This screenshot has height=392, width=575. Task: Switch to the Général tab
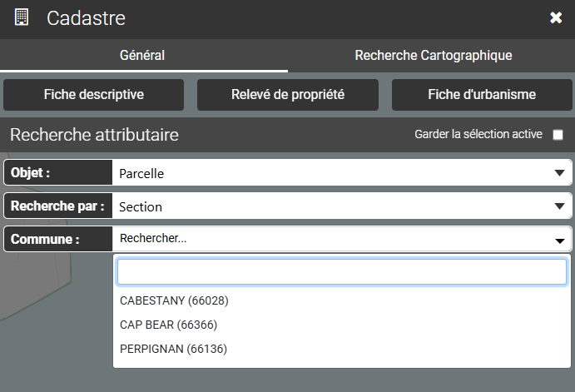pyautogui.click(x=142, y=56)
